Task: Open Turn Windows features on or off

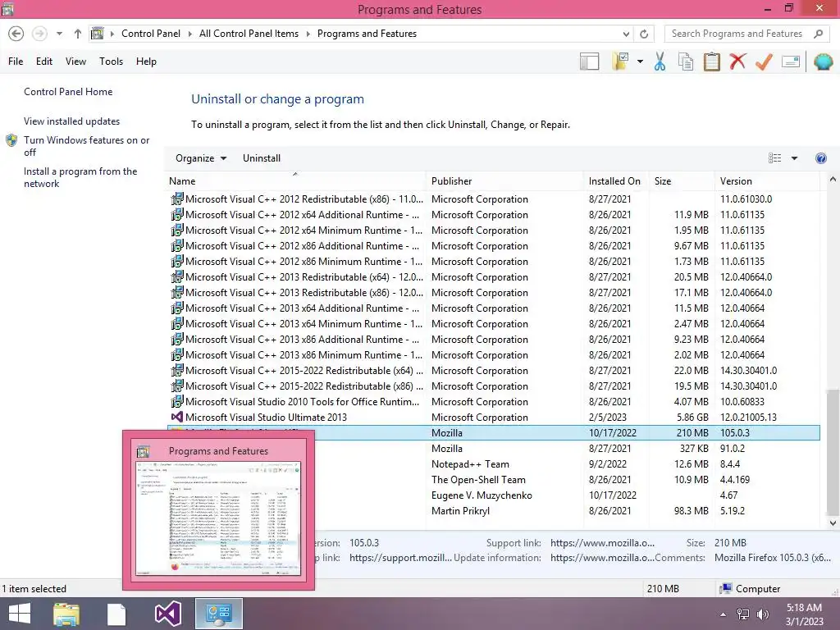Action: coord(86,146)
